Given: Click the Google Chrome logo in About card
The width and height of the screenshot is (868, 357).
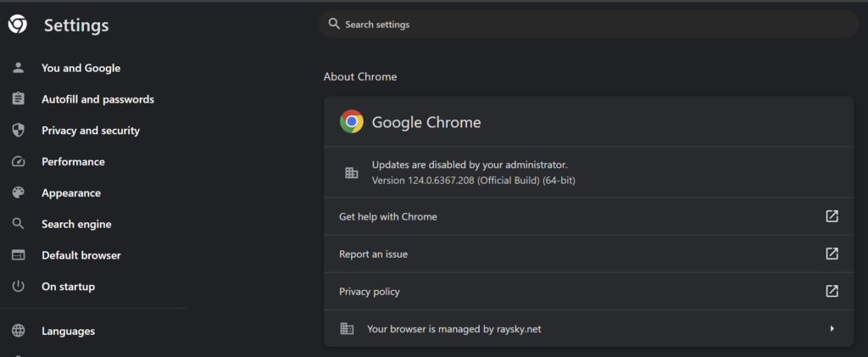Looking at the screenshot, I should point(352,122).
